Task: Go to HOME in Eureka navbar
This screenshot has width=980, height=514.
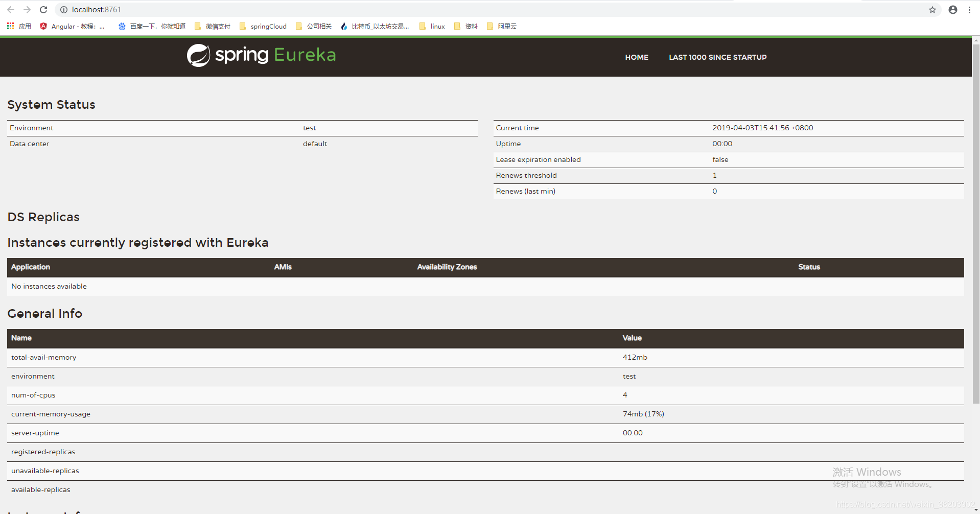Action: (637, 57)
